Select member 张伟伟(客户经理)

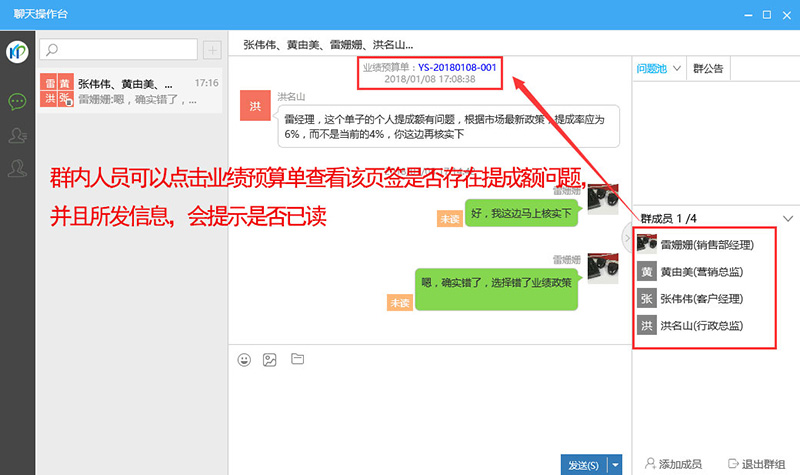704,298
